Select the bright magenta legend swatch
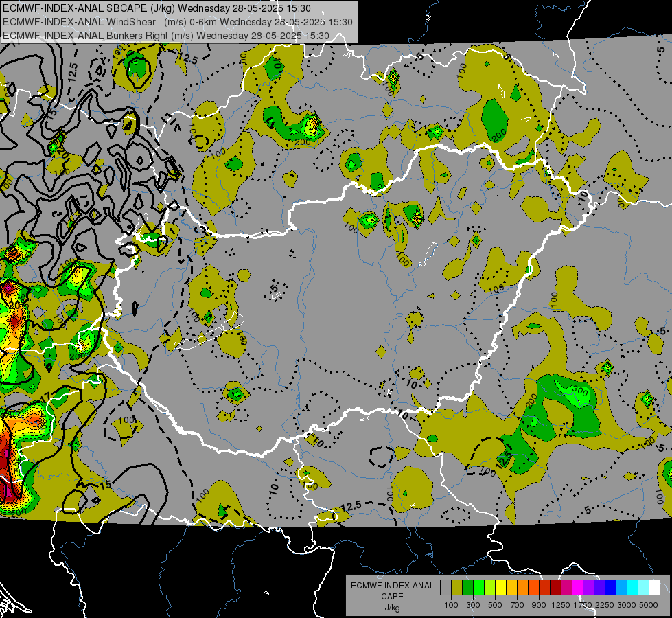672x618 pixels. pyautogui.click(x=578, y=587)
